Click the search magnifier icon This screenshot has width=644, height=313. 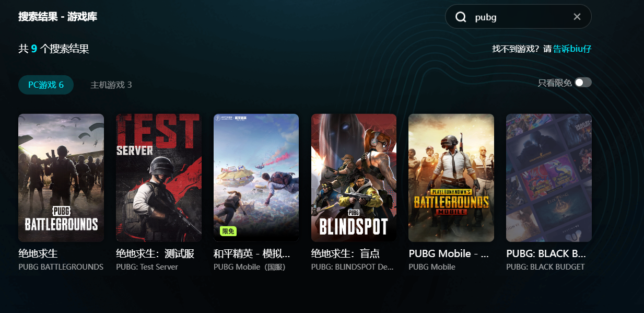pyautogui.click(x=460, y=17)
